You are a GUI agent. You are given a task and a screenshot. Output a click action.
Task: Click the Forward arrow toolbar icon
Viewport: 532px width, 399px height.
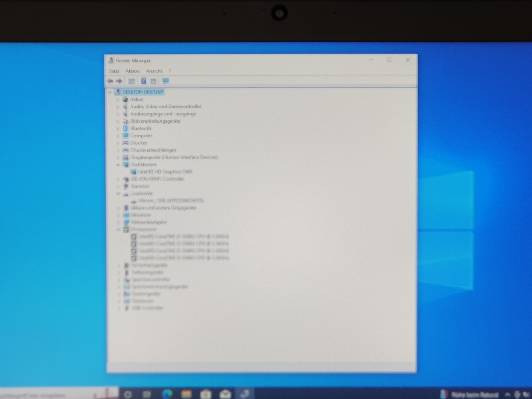click(x=119, y=81)
